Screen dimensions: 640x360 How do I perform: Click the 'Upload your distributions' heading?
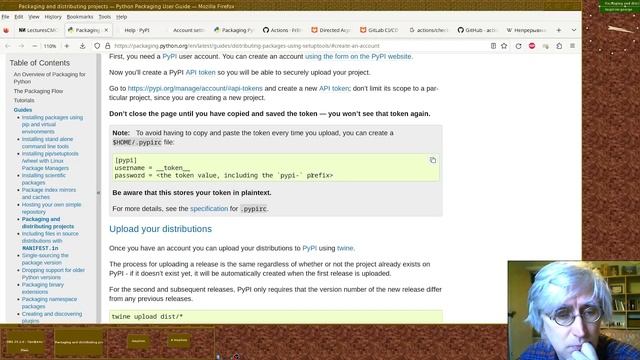(x=160, y=229)
